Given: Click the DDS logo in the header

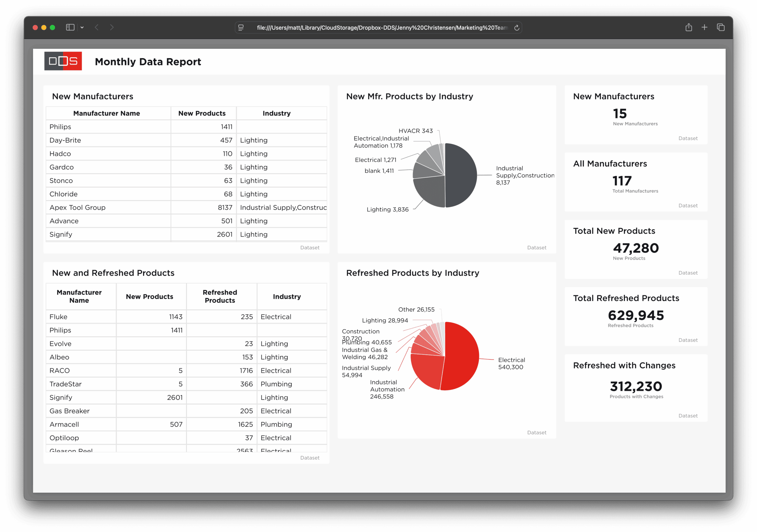Looking at the screenshot, I should (63, 61).
